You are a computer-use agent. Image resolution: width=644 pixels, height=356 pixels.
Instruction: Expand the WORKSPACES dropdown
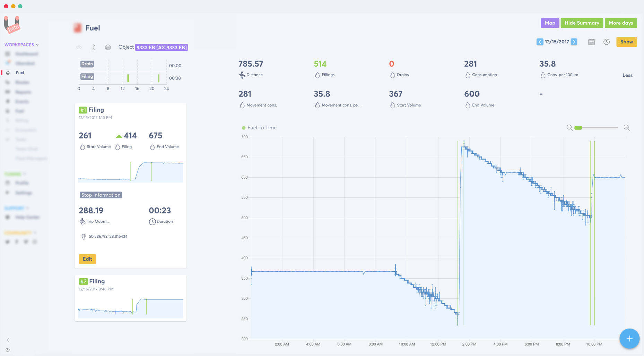(21, 44)
